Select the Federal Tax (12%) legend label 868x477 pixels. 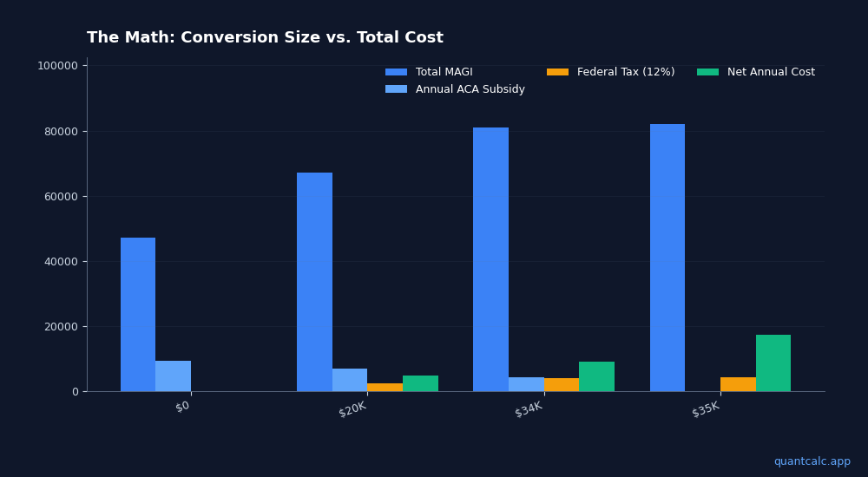626,72
